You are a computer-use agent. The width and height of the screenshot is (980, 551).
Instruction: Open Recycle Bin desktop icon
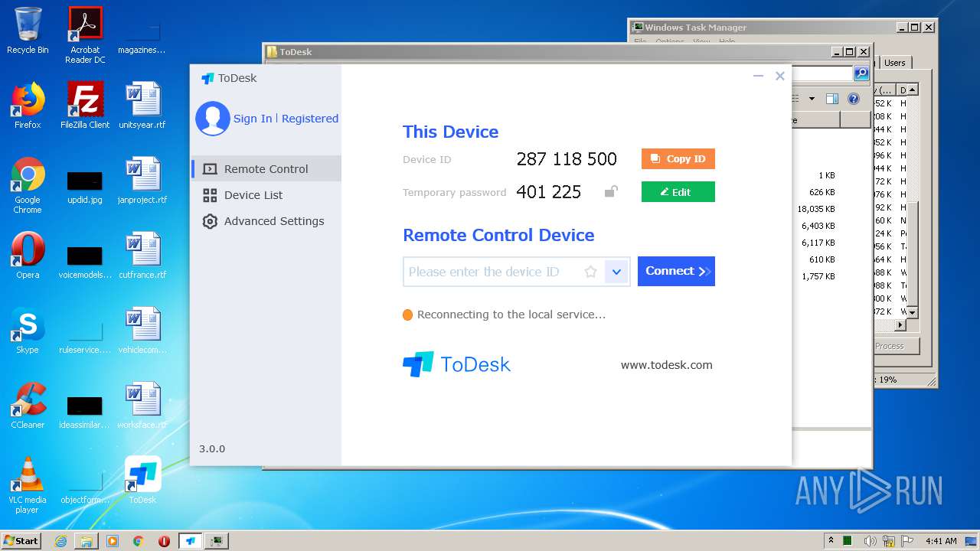click(28, 31)
